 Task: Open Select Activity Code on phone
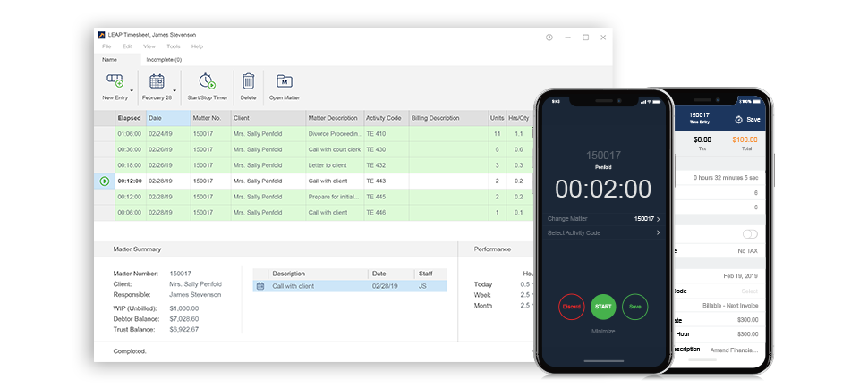(x=603, y=232)
